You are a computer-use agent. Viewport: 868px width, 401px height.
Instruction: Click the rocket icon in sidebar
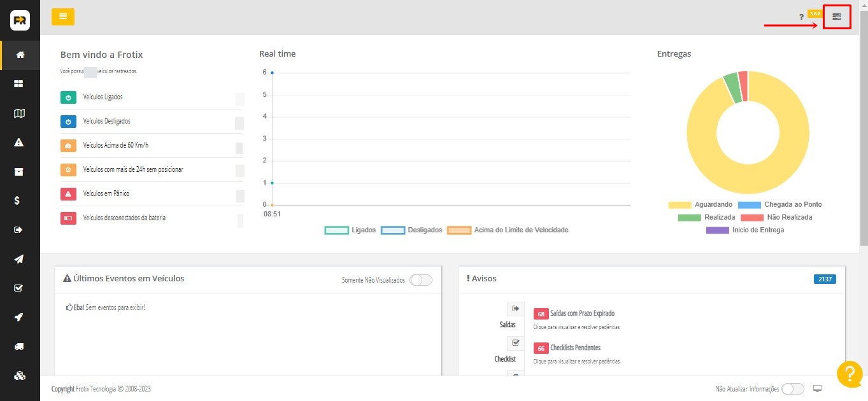[x=19, y=317]
